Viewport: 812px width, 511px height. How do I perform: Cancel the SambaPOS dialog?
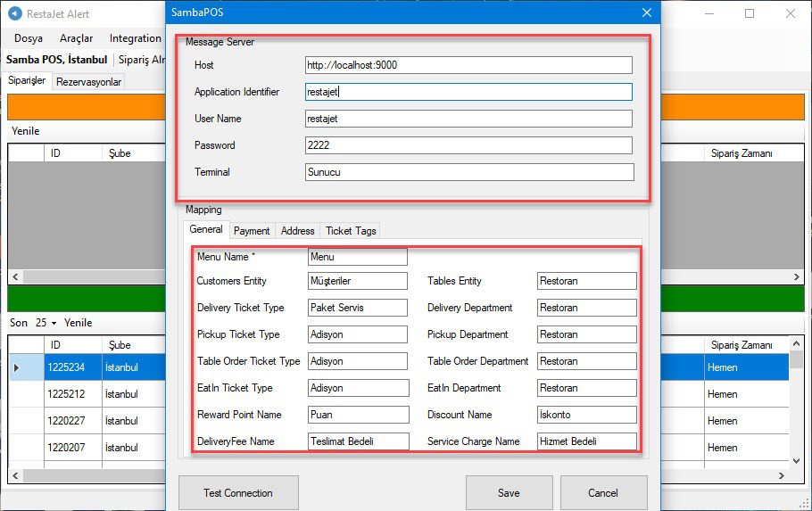(x=602, y=492)
